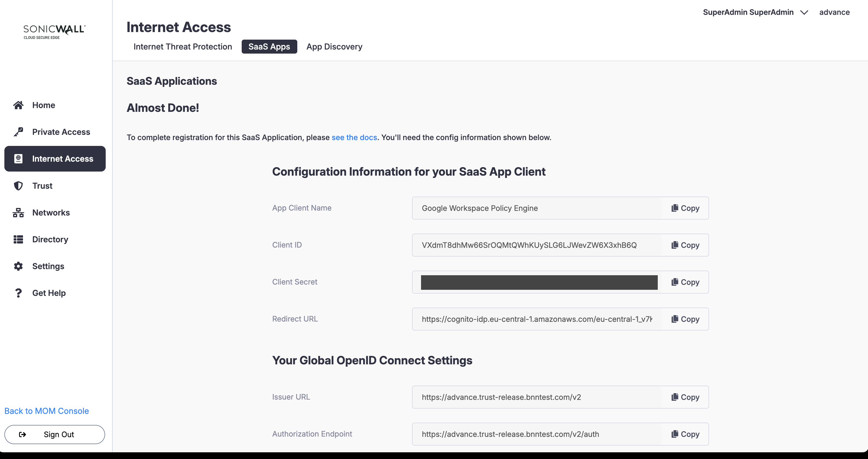Copy the App Client Name value

pyautogui.click(x=685, y=208)
